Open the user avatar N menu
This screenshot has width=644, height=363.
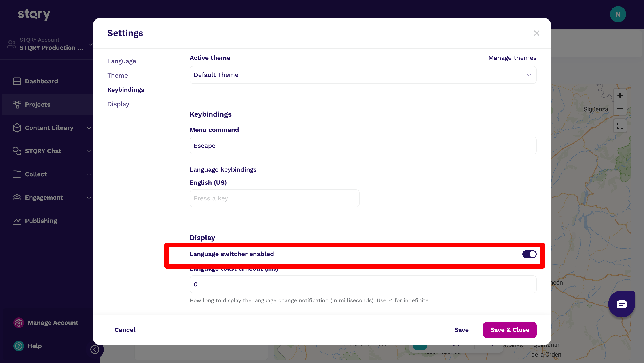pyautogui.click(x=618, y=15)
